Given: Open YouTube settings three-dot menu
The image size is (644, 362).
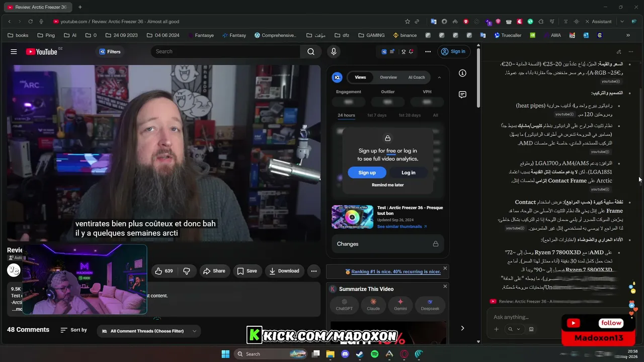Looking at the screenshot, I should coord(428,51).
